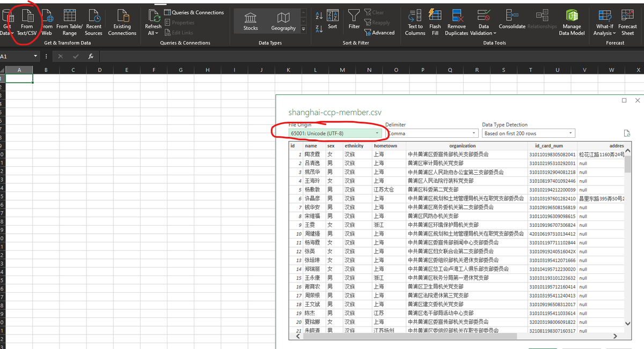Select cell A1 in the worksheet
This screenshot has width=644, height=349.
19,78
